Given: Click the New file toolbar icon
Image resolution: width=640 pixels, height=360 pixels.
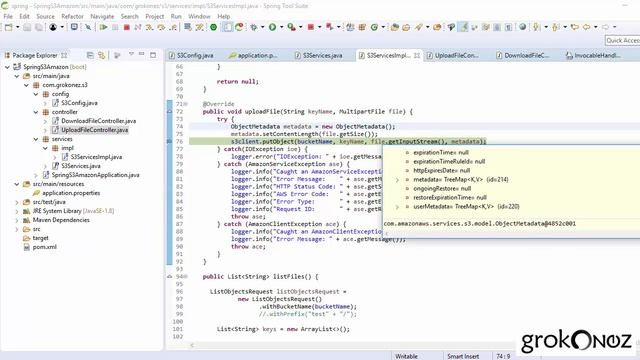Looking at the screenshot, I should pos(8,27).
